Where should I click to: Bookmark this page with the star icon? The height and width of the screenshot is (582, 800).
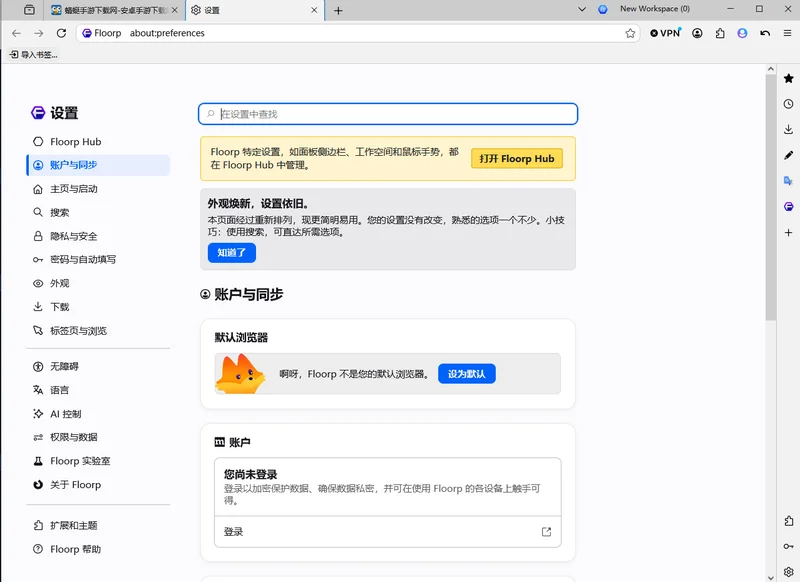[630, 33]
